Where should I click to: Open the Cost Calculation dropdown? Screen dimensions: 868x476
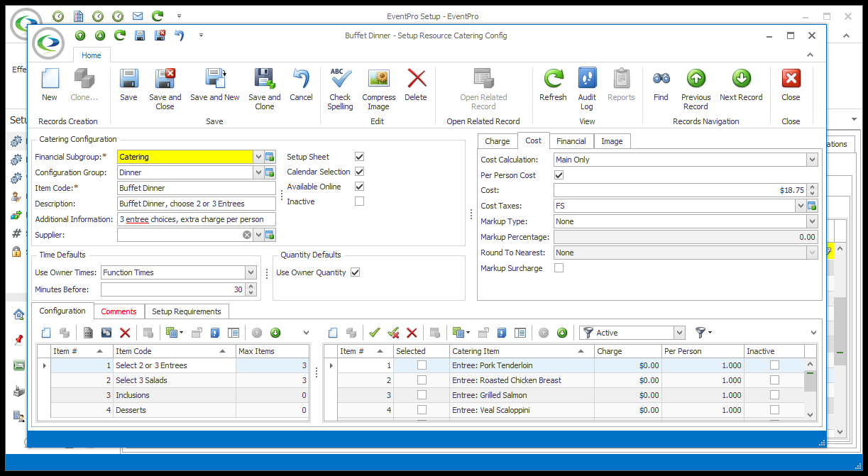(x=812, y=160)
